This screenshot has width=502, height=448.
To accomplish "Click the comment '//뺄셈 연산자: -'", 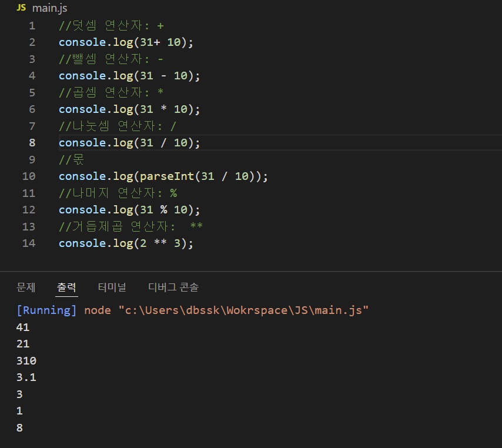I will [x=111, y=59].
